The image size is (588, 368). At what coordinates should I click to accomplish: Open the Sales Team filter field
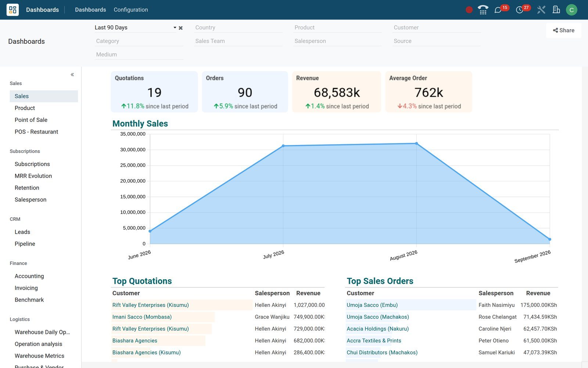[238, 41]
